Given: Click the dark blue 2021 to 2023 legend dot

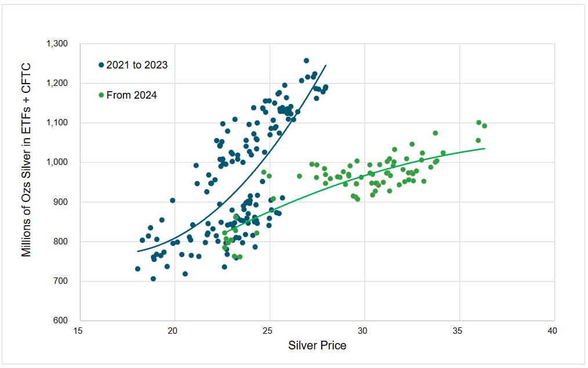Looking at the screenshot, I should point(101,65).
